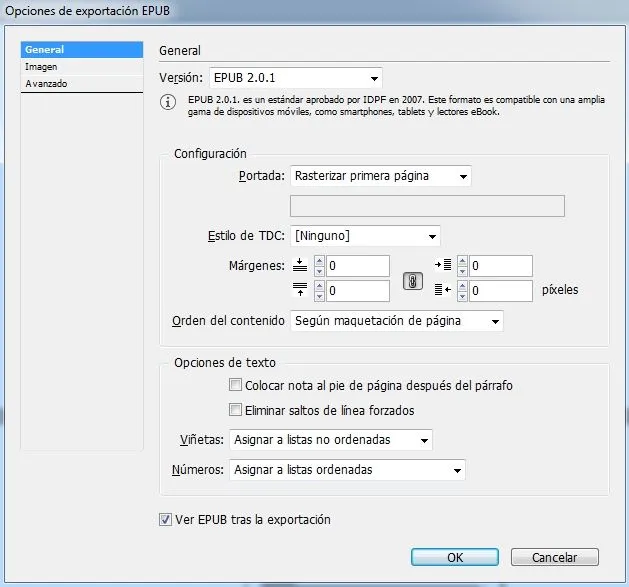This screenshot has width=629, height=587.
Task: Expand the Portada dropdown
Action: tap(381, 176)
